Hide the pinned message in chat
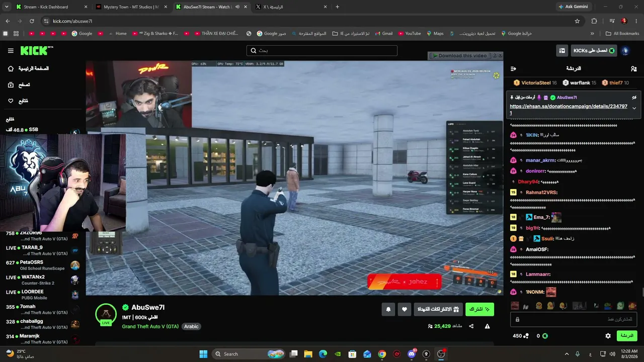The height and width of the screenshot is (362, 644). pyautogui.click(x=634, y=98)
